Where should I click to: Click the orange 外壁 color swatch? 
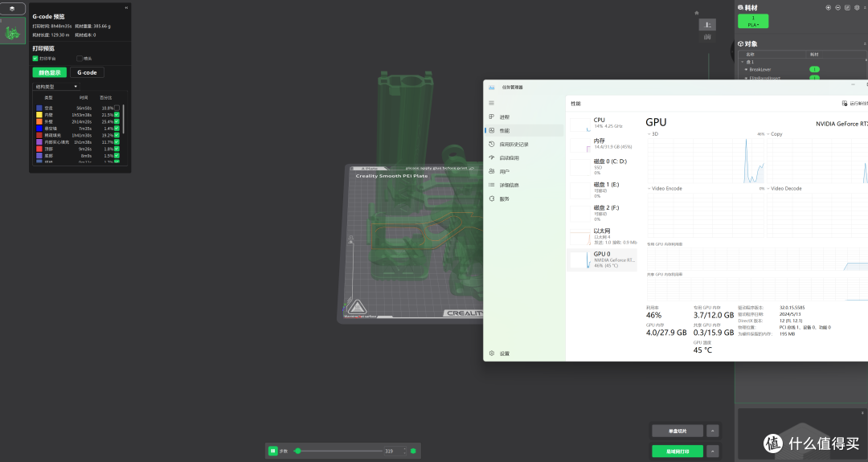point(39,121)
